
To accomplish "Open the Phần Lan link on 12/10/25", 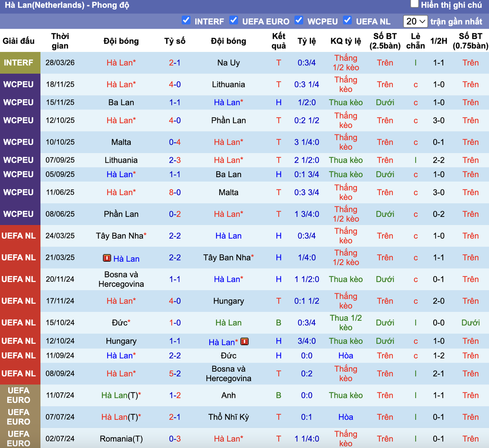I will coord(228,120).
